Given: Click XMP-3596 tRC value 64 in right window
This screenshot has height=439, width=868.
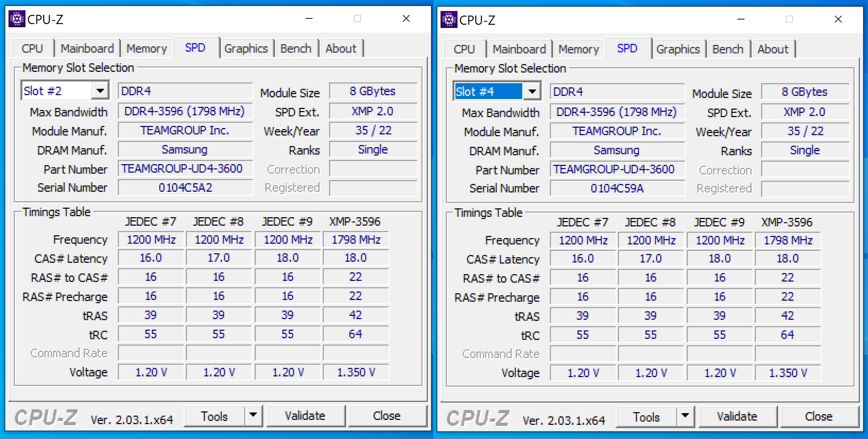Looking at the screenshot, I should [x=788, y=335].
